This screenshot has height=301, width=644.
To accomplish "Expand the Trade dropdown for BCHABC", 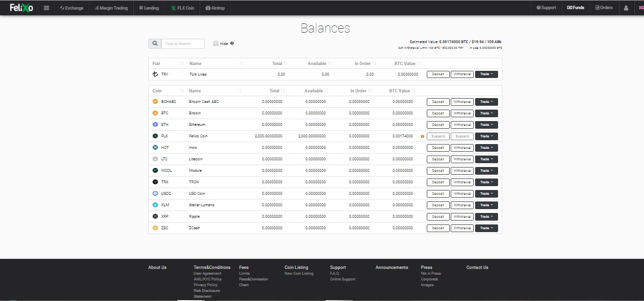I will point(486,101).
